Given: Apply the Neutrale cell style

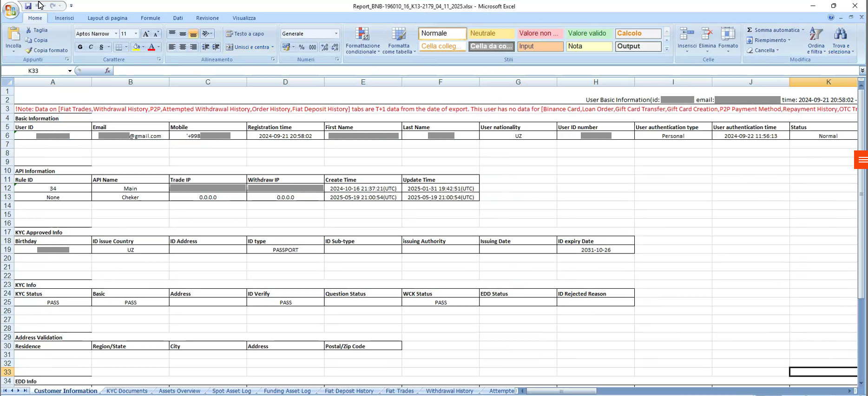Looking at the screenshot, I should (x=491, y=33).
